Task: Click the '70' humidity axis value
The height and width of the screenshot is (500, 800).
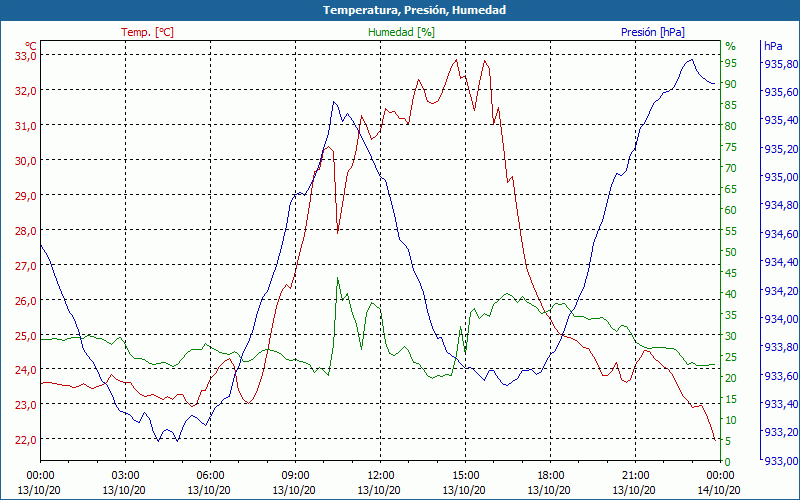Action: point(731,168)
